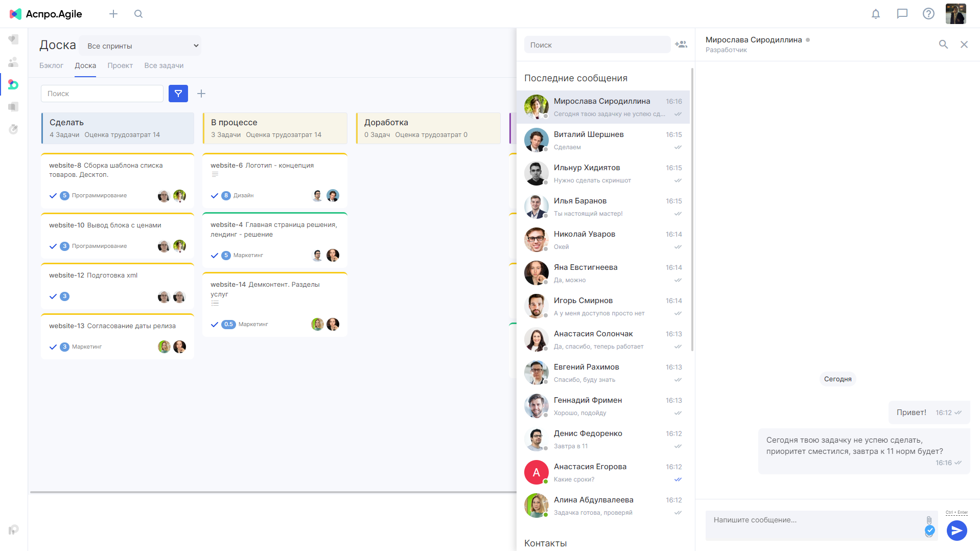
Task: Open the chat messages icon in header
Action: [x=902, y=14]
